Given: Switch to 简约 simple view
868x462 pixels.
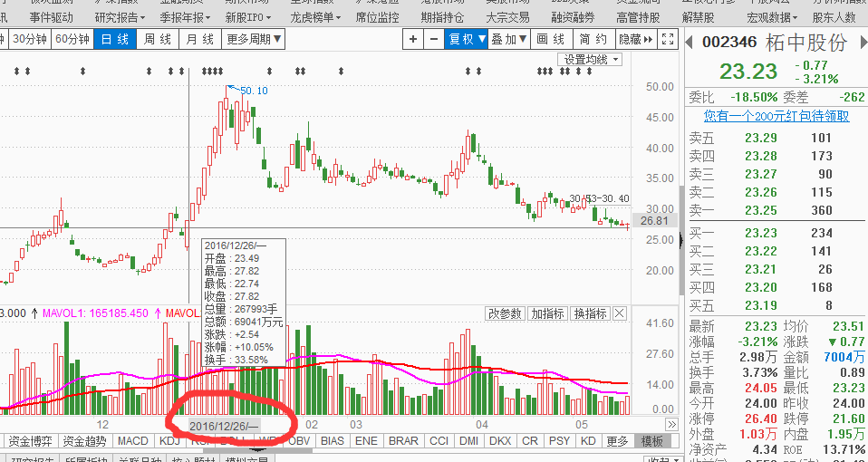Looking at the screenshot, I should click(593, 39).
